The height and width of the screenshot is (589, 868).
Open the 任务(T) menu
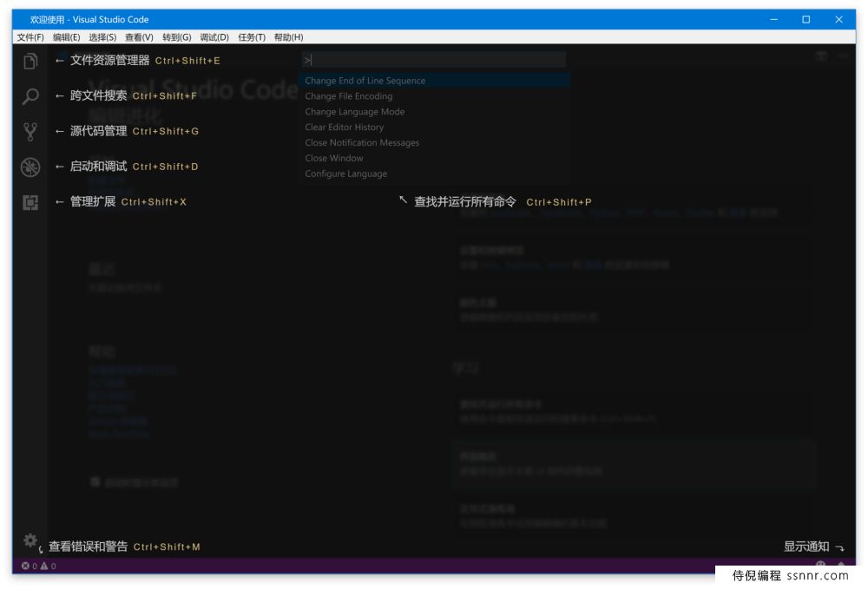(x=252, y=37)
